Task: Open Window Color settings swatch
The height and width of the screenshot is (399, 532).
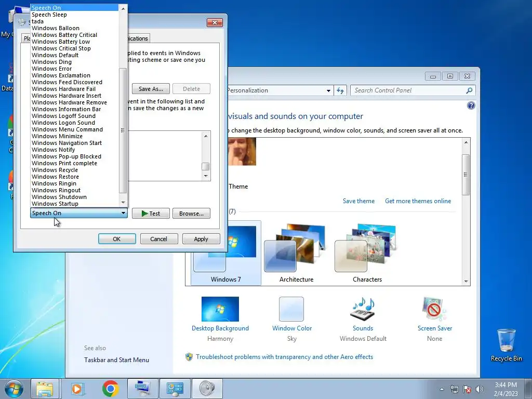Action: pyautogui.click(x=291, y=309)
